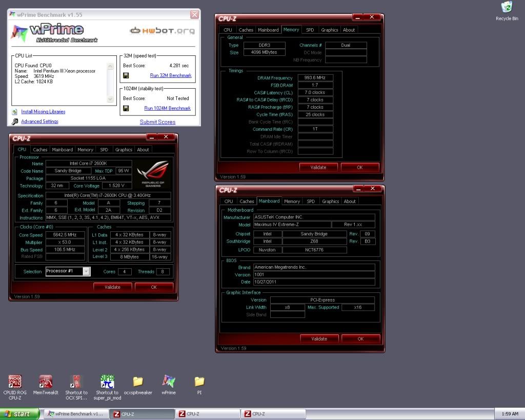Open the Shortcut to OCX SPI desktop icon
Image resolution: width=525 pixels, height=420 pixels.
(x=76, y=382)
